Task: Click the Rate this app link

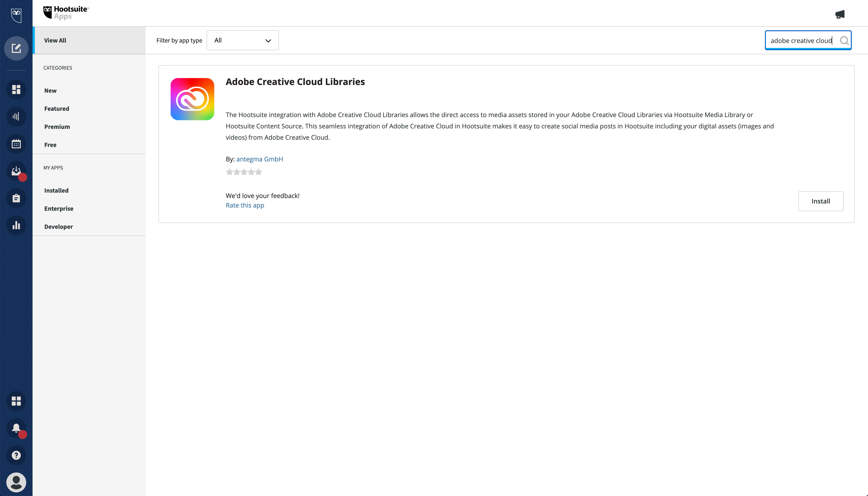Action: 245,205
